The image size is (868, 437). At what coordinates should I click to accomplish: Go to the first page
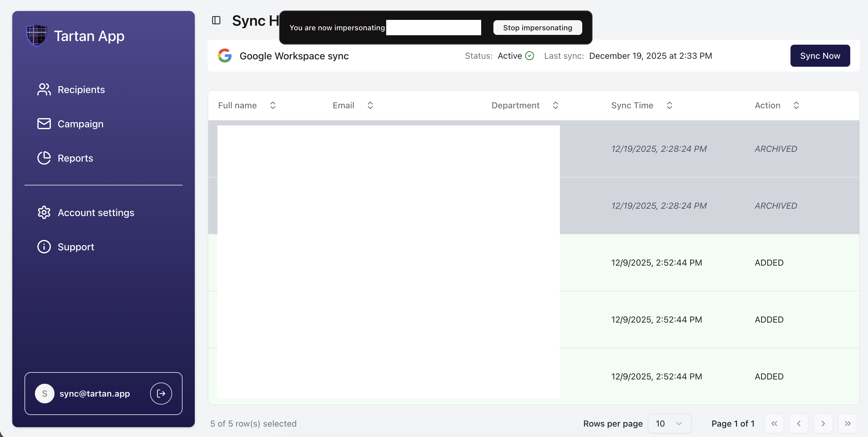click(x=774, y=424)
